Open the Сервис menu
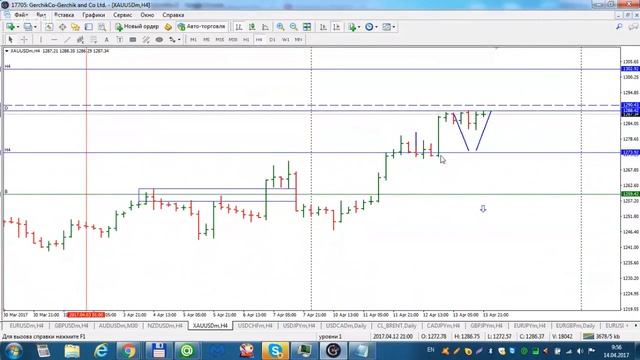 tap(122, 15)
